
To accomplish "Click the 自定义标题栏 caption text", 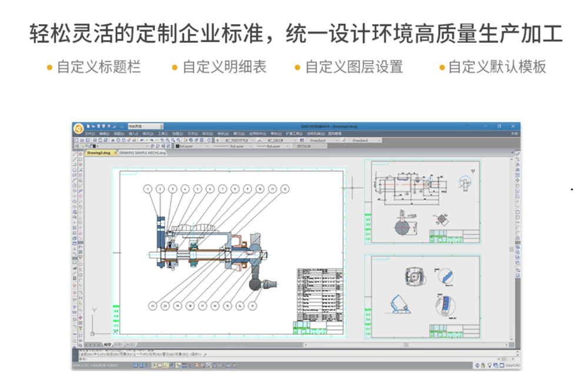I will tap(99, 67).
